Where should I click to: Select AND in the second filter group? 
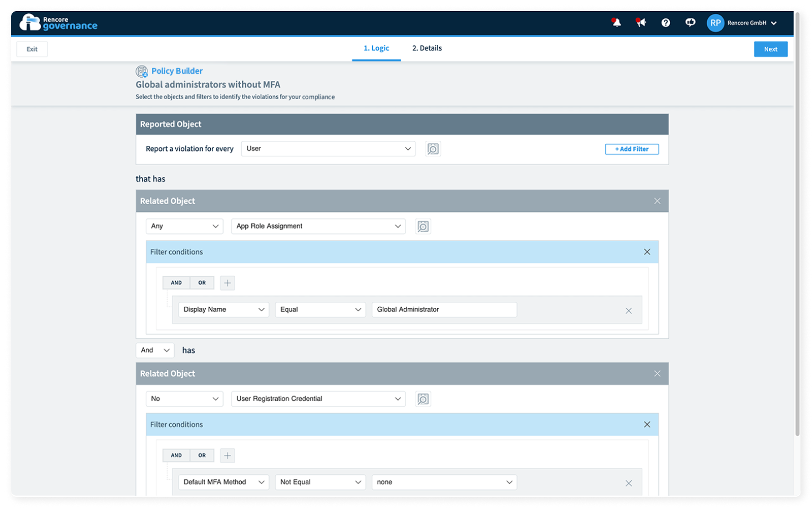click(176, 455)
